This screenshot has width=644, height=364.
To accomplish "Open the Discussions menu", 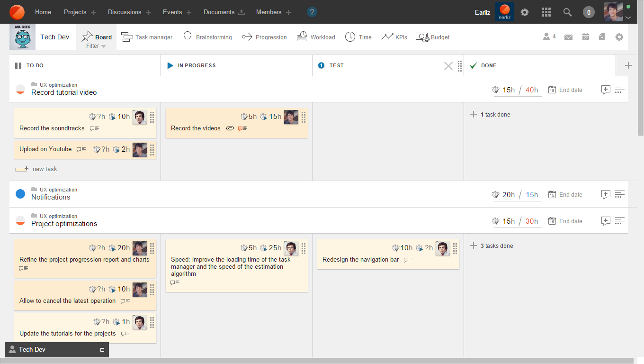I will click(125, 12).
